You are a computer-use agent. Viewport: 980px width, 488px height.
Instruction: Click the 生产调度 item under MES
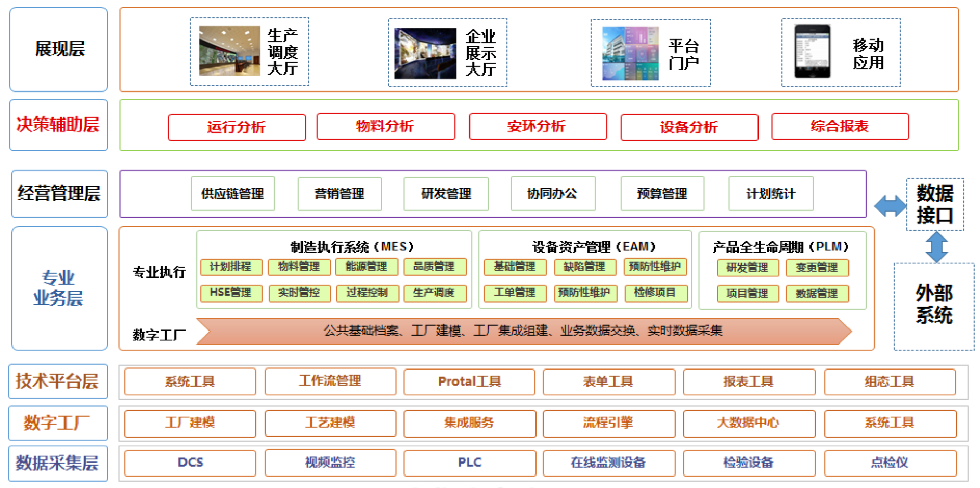click(x=435, y=293)
